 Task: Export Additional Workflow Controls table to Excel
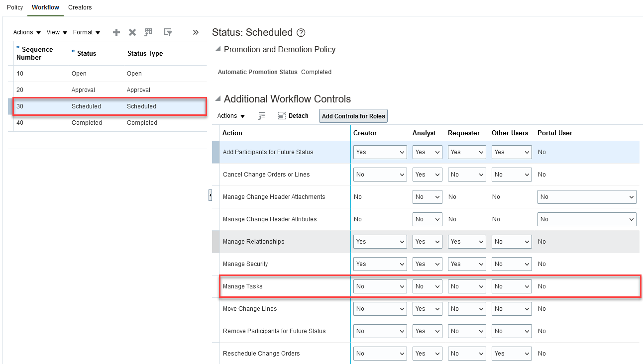(x=261, y=116)
